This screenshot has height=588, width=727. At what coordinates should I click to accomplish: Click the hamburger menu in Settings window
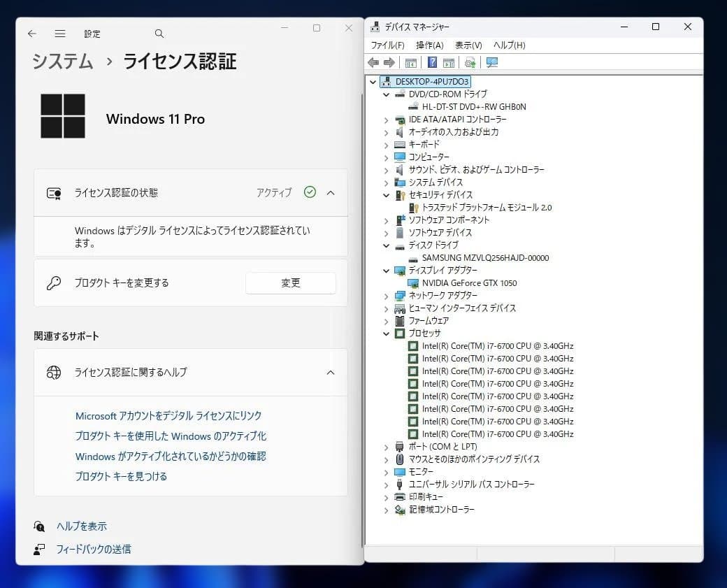click(x=60, y=33)
